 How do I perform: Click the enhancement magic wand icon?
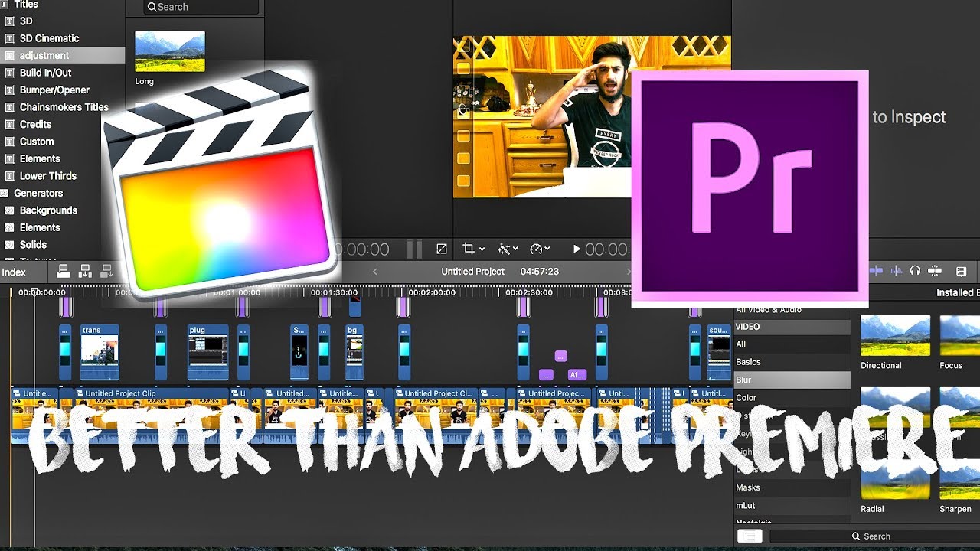[x=503, y=249]
